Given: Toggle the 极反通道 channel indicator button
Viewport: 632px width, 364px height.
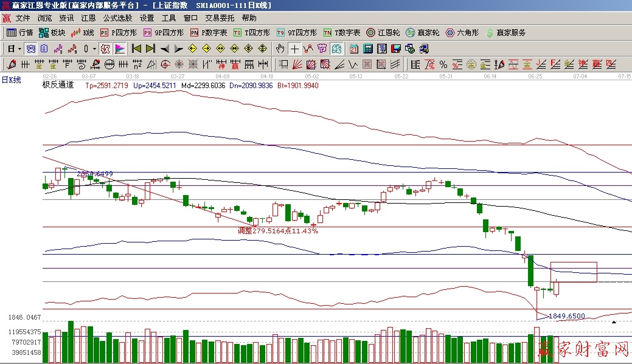Looking at the screenshot, I should (x=105, y=49).
